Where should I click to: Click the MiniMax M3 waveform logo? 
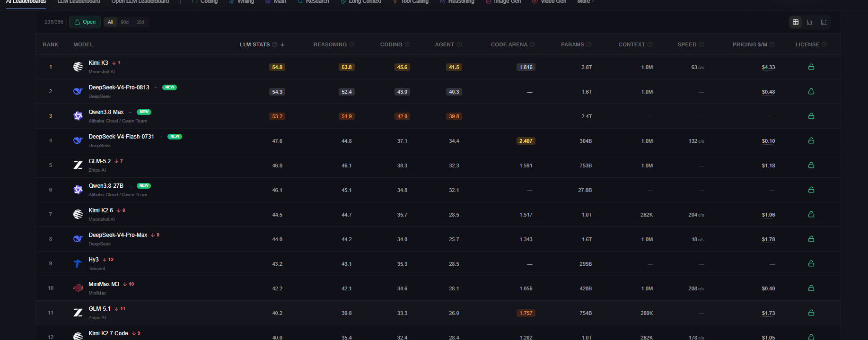(x=78, y=288)
